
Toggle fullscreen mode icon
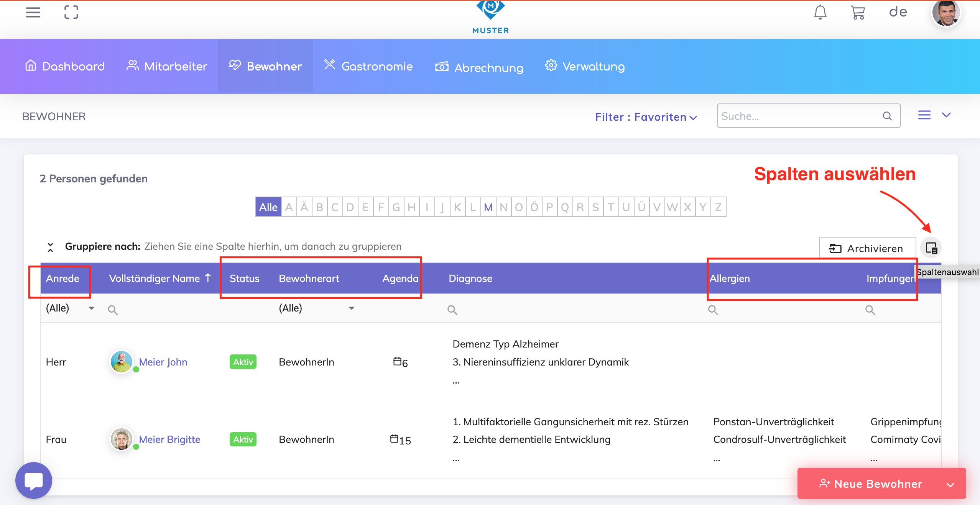71,12
